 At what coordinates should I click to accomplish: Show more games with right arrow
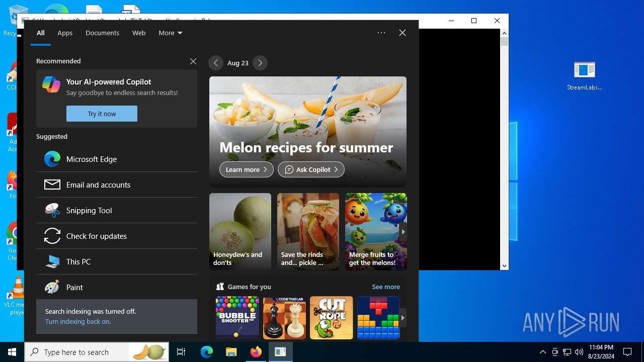pyautogui.click(x=403, y=318)
